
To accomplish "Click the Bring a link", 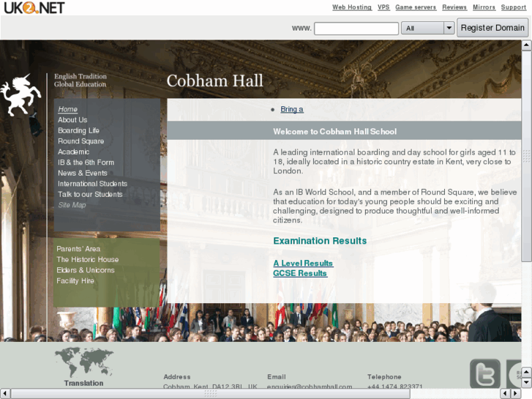I will tap(292, 109).
